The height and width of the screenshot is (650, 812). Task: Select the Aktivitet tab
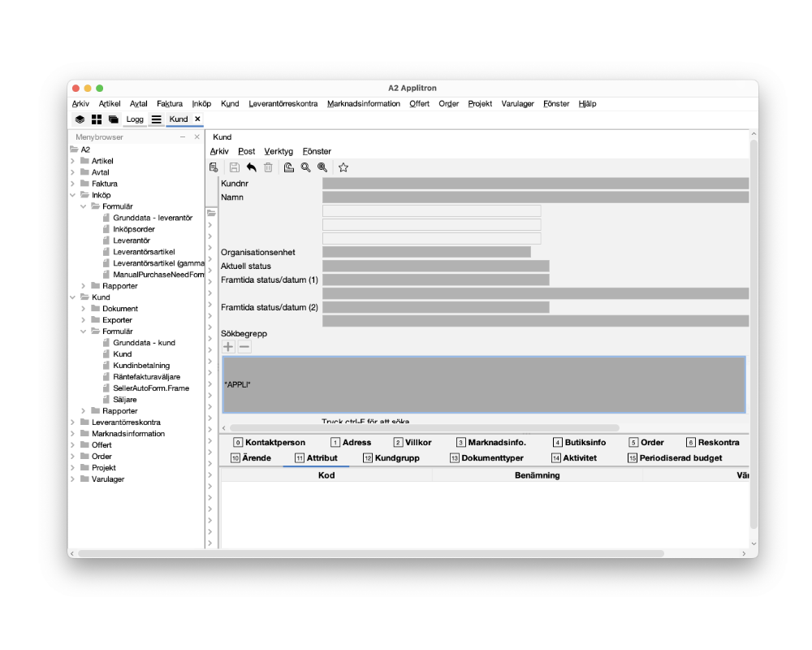click(574, 458)
